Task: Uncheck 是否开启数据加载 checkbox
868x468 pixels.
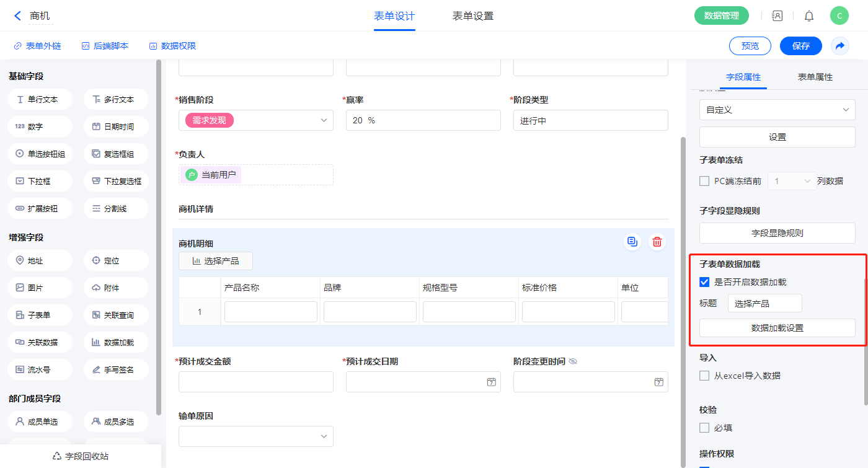Action: [704, 282]
